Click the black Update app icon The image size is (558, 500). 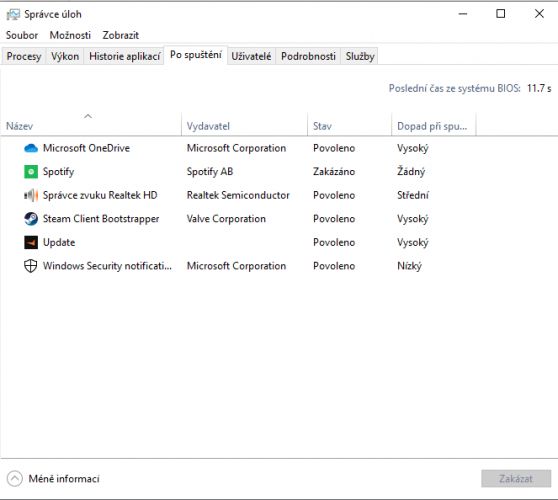point(31,242)
